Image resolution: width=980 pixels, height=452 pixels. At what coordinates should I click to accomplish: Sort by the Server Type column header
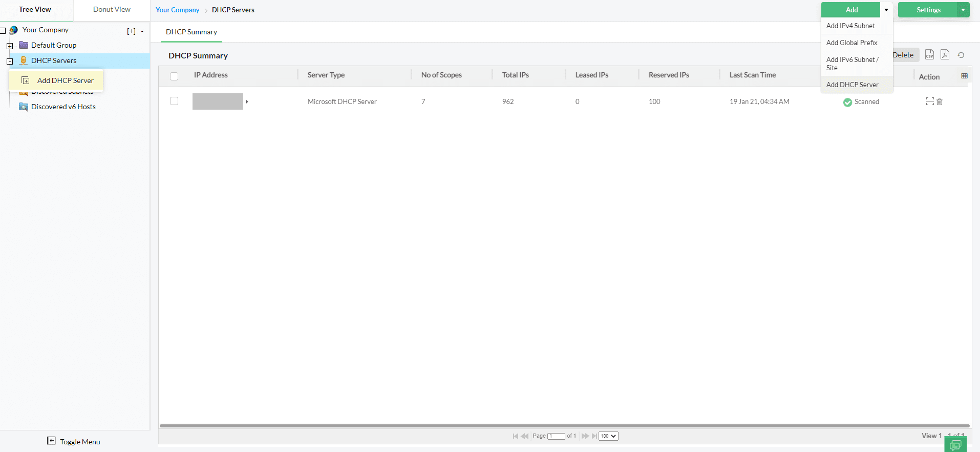[326, 75]
